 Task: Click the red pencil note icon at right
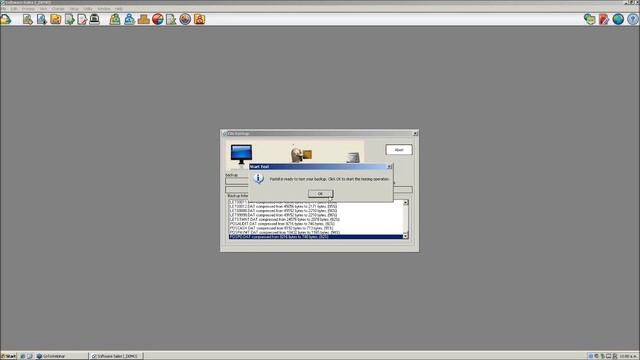pyautogui.click(x=604, y=19)
